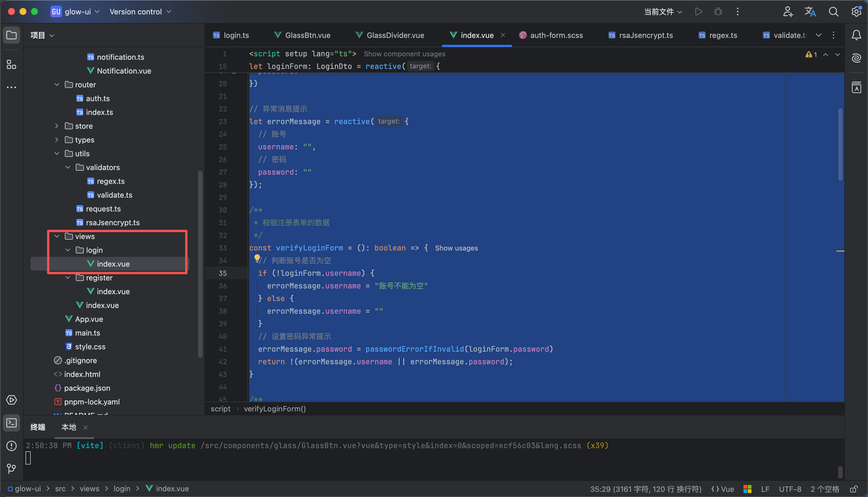Open the Structure tool window icon
The width and height of the screenshot is (868, 497).
pos(11,64)
